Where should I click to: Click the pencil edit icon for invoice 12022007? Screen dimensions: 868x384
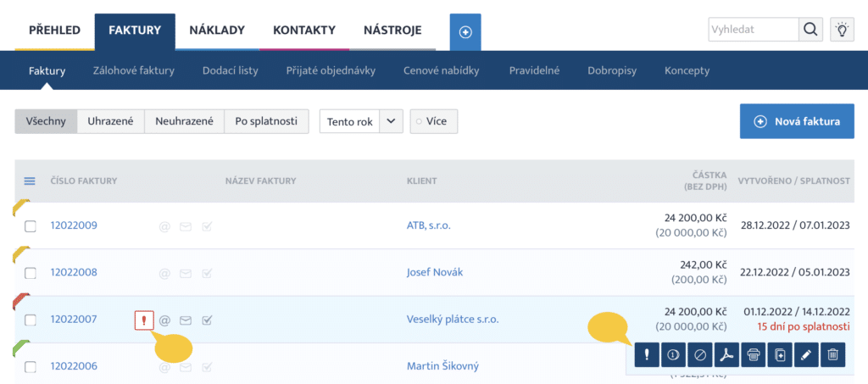click(805, 357)
